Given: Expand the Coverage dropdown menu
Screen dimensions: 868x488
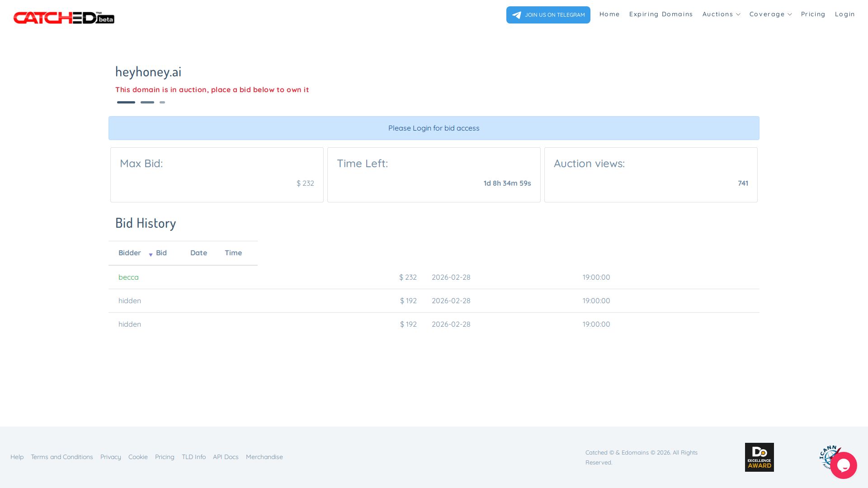Looking at the screenshot, I should 770,14.
